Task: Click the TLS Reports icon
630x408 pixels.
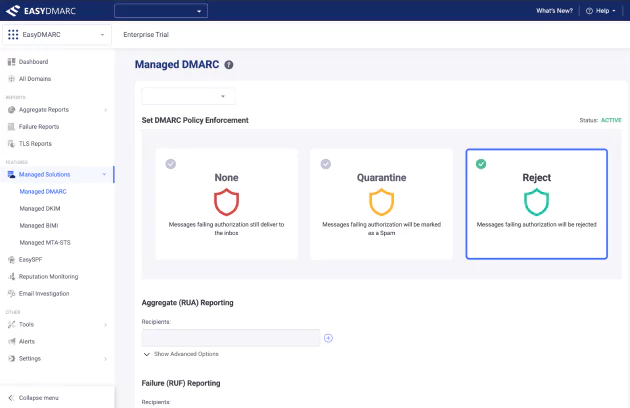Action: pos(11,144)
